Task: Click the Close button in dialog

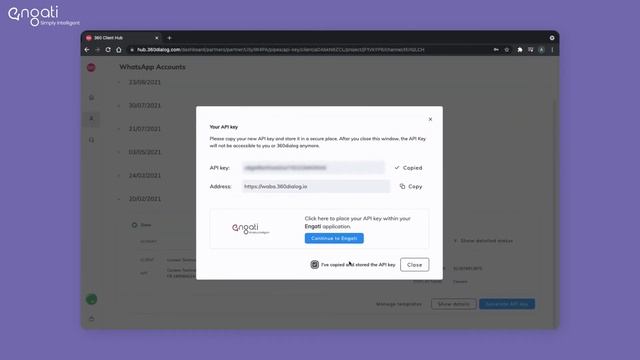Action: click(x=414, y=265)
